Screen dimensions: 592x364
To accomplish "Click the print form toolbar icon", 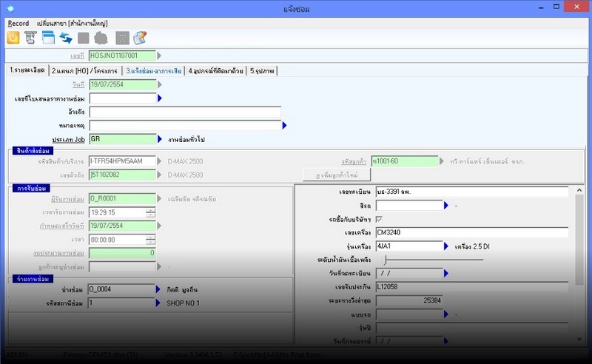I will click(31, 38).
